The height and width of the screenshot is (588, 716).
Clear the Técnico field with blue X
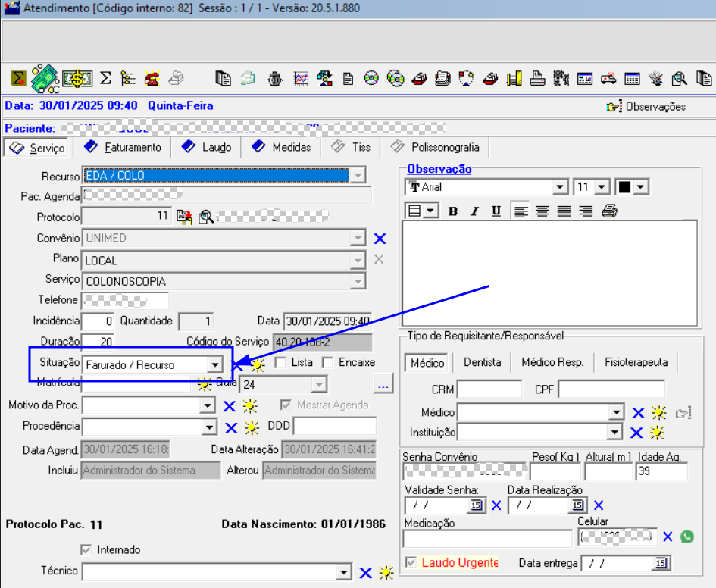[365, 573]
